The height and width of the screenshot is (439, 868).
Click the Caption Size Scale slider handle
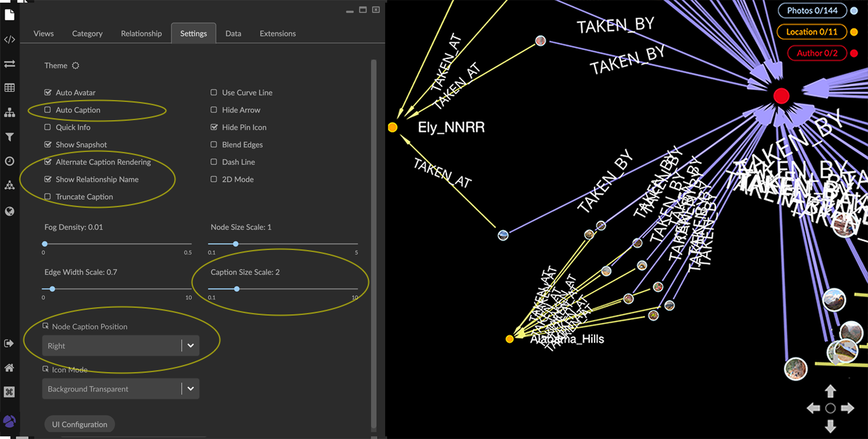pos(236,289)
